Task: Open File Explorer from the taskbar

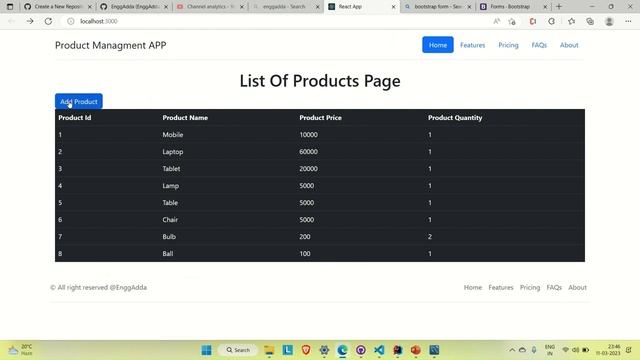Action: coord(269,350)
